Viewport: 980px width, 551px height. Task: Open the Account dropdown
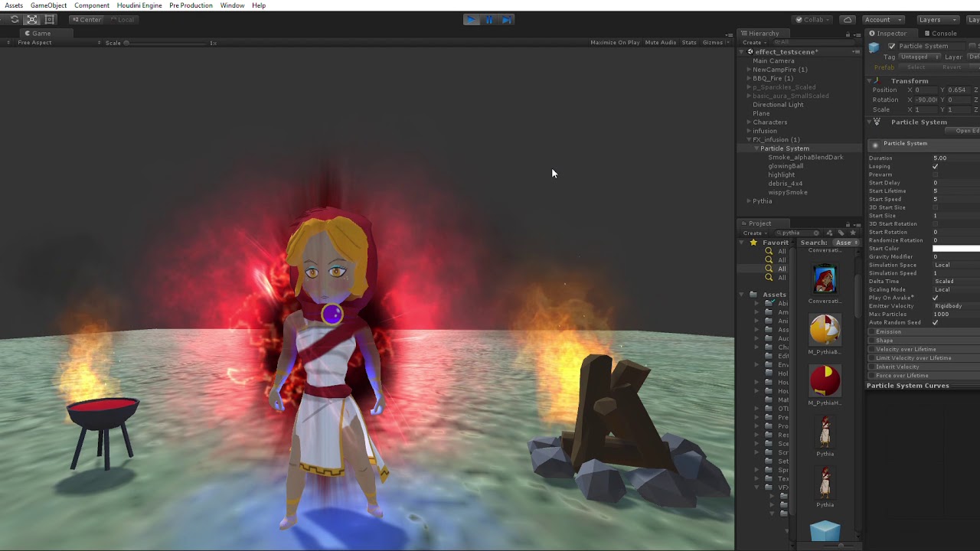[883, 19]
